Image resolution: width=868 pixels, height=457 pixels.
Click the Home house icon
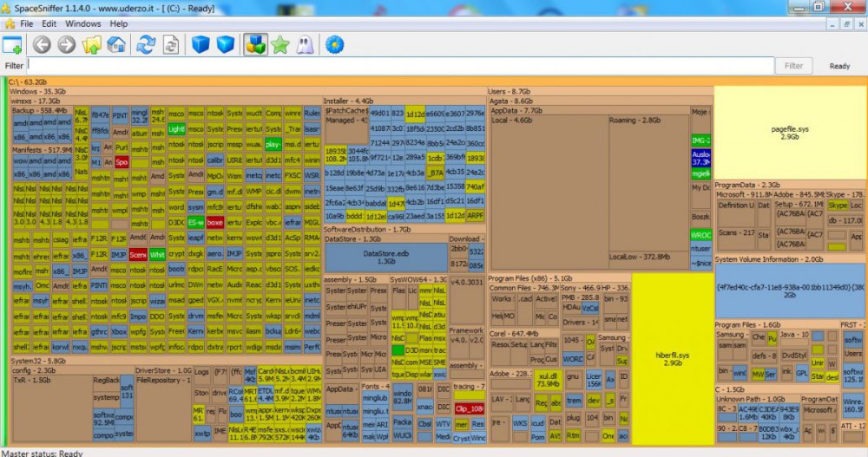[116, 44]
